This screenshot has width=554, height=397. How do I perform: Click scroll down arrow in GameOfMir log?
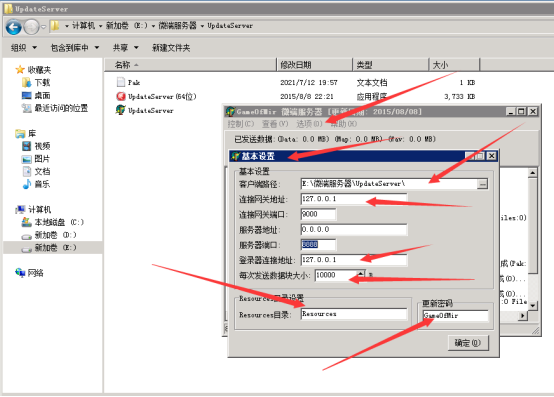pos(533,305)
